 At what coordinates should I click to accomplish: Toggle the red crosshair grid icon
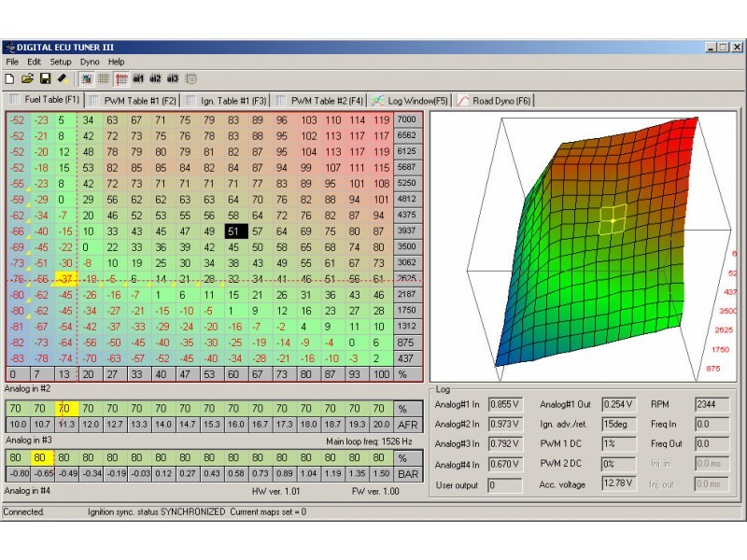click(121, 79)
